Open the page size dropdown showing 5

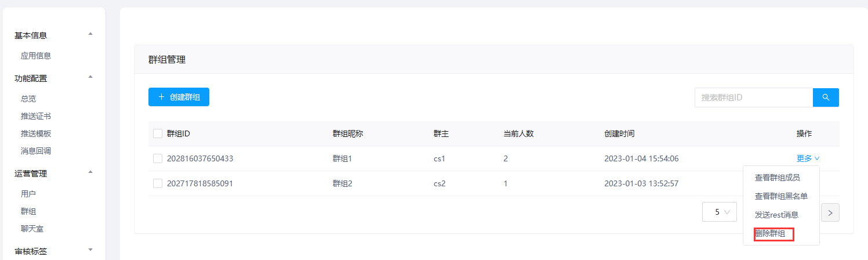[719, 212]
